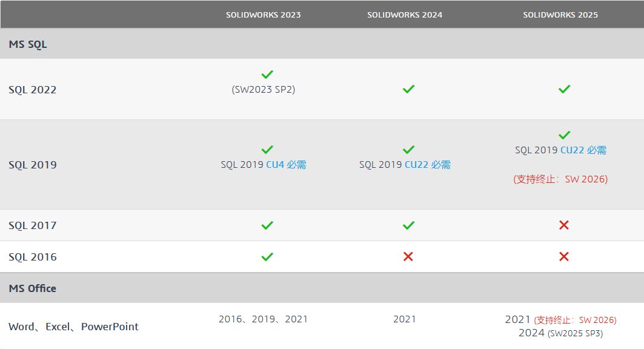Image resolution: width=644 pixels, height=349 pixels.
Task: Click the green checkmark for SQL 2022 under SOLIDWORKS 2024
Action: click(x=408, y=89)
